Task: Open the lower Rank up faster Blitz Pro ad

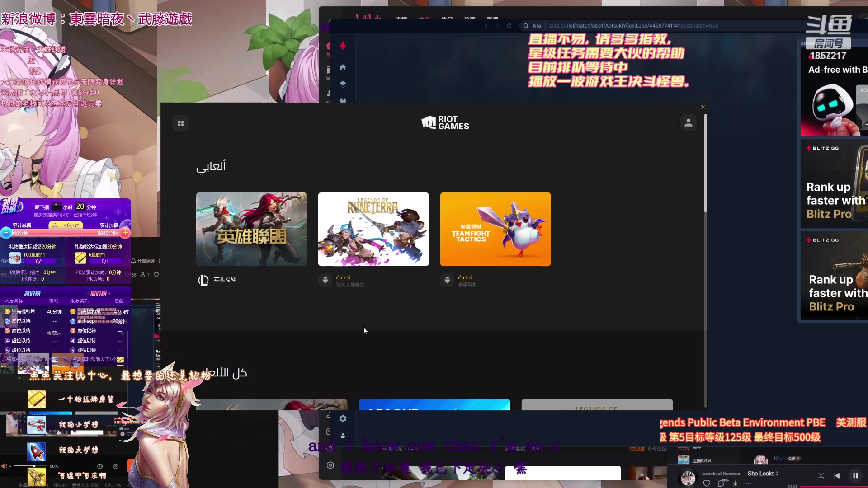Action: (834, 276)
